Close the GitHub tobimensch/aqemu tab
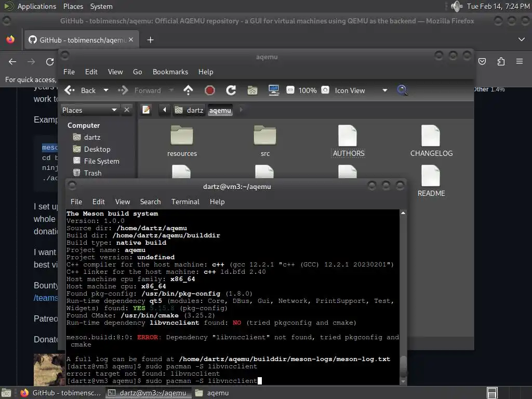This screenshot has width=532, height=399. click(131, 39)
